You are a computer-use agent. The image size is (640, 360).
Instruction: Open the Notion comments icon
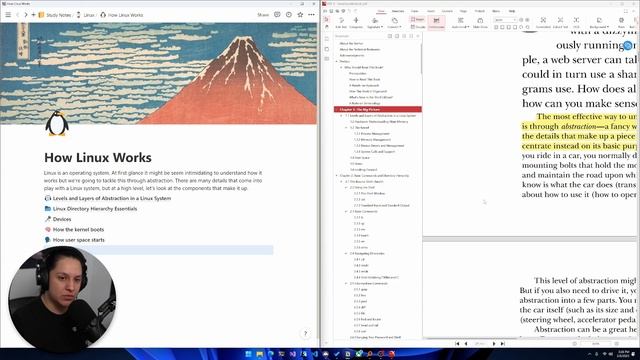[x=277, y=15]
